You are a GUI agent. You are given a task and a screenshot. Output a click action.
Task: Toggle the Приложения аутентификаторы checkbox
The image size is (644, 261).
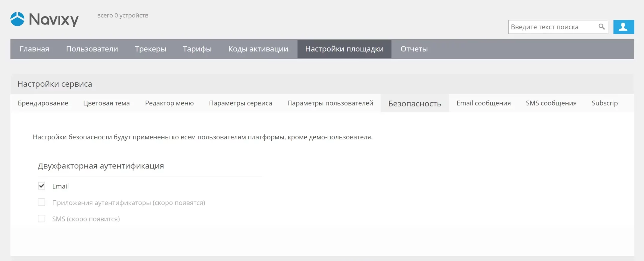[x=42, y=202]
